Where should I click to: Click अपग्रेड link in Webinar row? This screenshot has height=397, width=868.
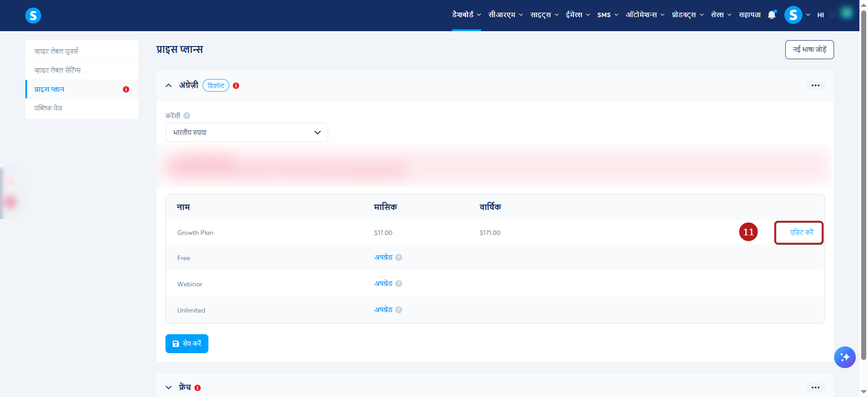[x=383, y=284]
